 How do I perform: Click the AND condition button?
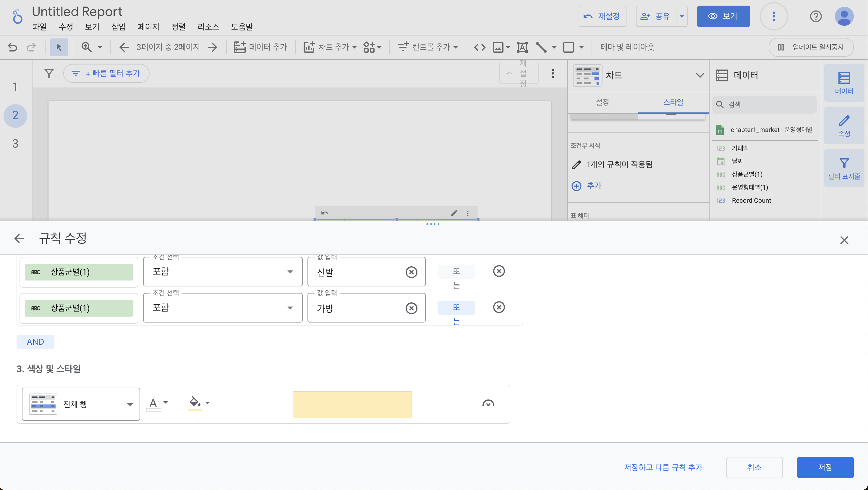(x=35, y=342)
